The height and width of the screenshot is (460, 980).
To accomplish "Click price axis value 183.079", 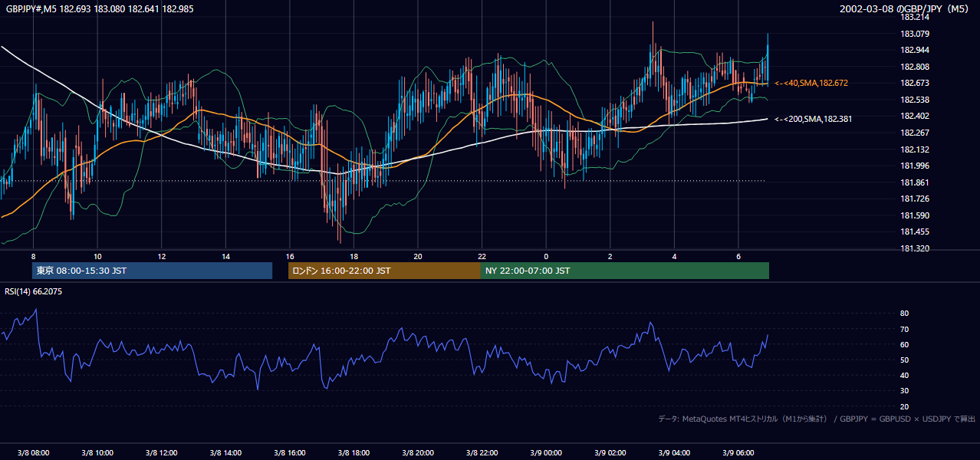I will 914,34.
